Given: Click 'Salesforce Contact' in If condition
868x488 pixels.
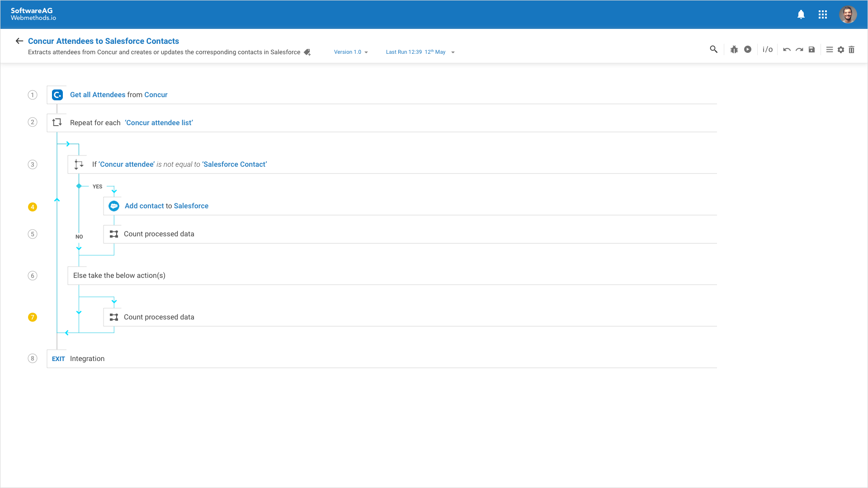Looking at the screenshot, I should (x=235, y=164).
